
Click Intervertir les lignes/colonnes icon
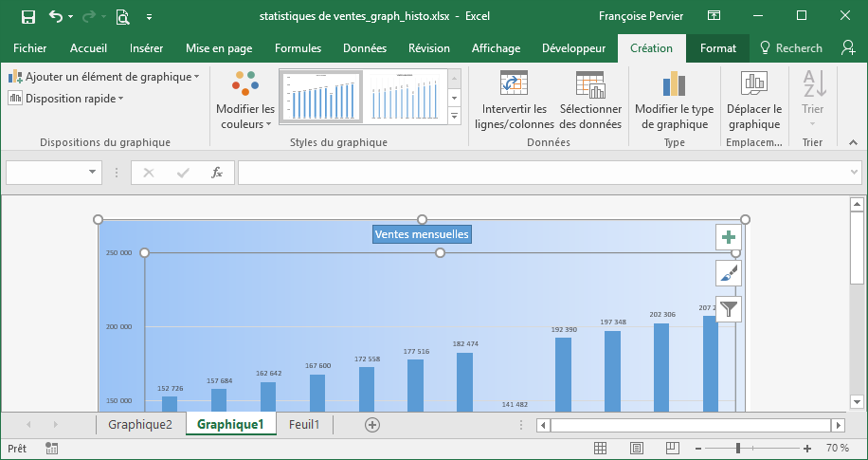(x=514, y=85)
